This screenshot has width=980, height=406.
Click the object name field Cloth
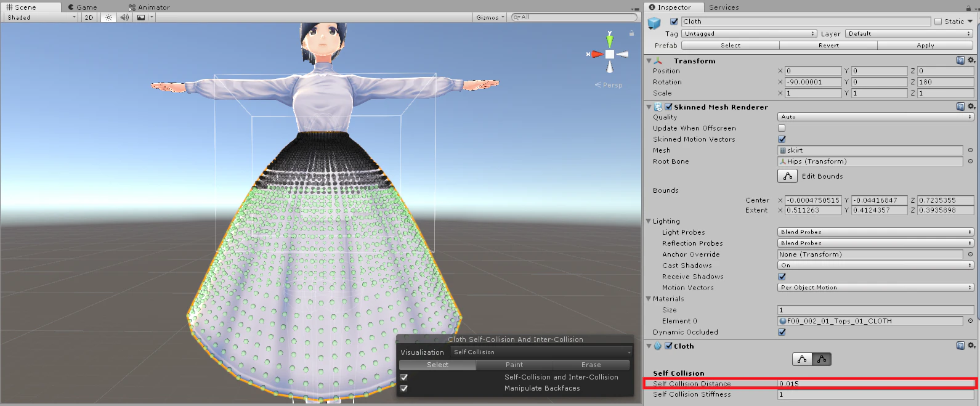pyautogui.click(x=806, y=22)
